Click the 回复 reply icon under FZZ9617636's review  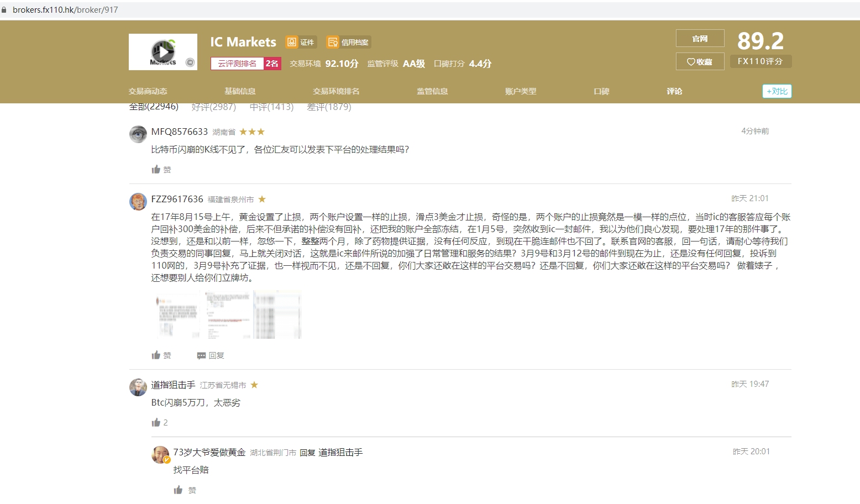click(x=202, y=355)
